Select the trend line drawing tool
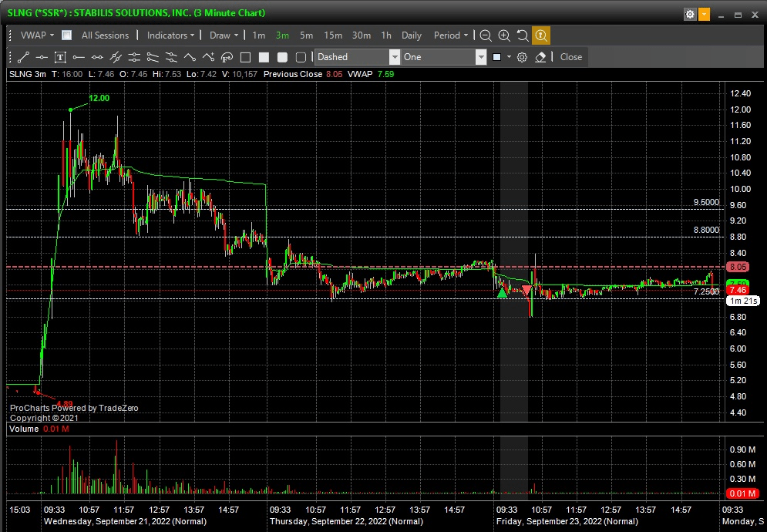767x532 pixels. point(23,57)
